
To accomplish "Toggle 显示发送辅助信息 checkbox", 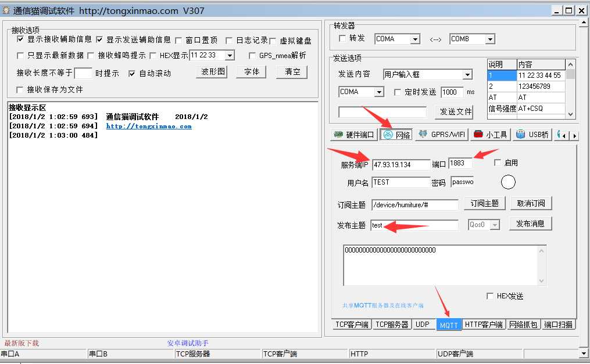I will click(x=99, y=39).
